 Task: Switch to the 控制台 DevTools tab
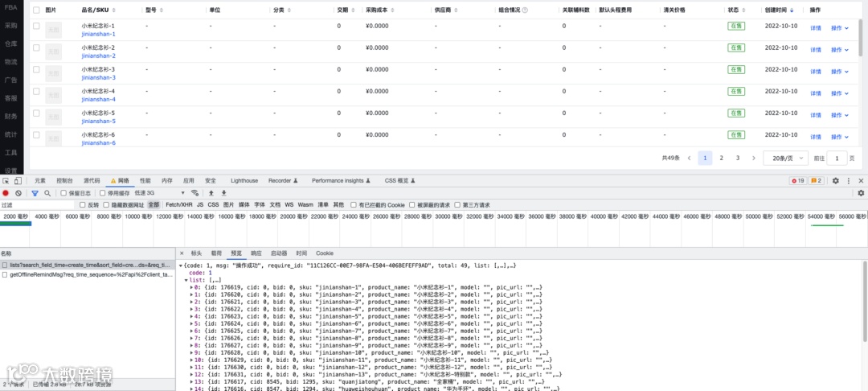[x=64, y=180]
